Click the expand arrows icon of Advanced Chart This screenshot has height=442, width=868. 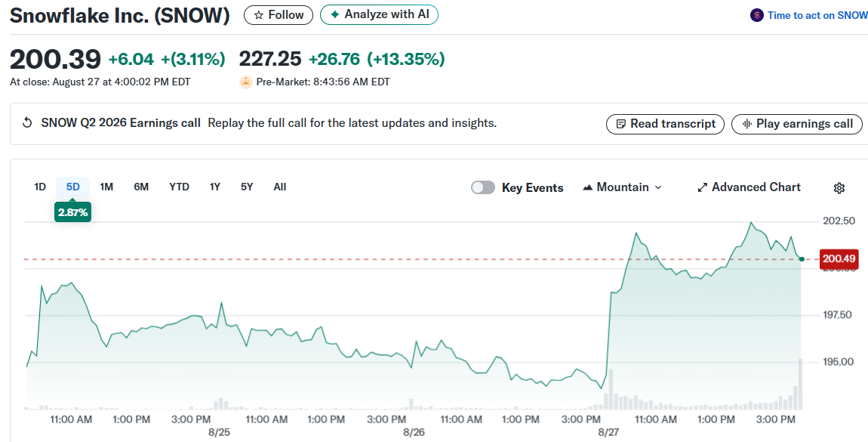point(703,187)
